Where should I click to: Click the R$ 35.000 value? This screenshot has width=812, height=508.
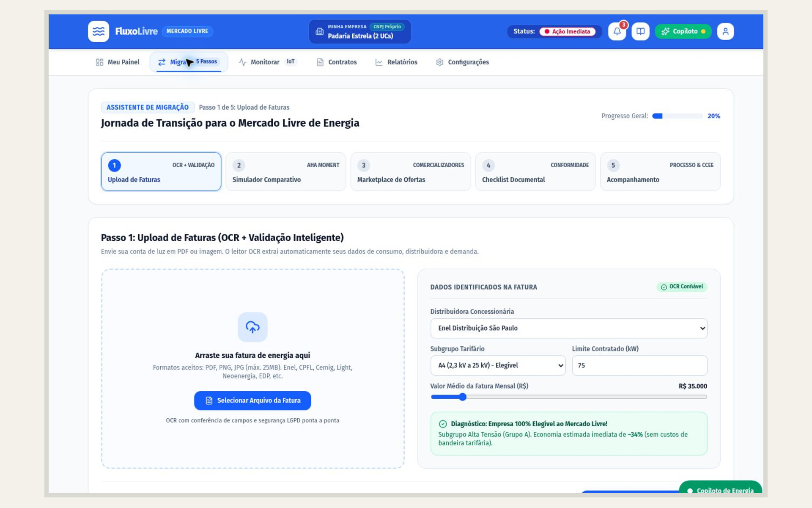(x=693, y=386)
